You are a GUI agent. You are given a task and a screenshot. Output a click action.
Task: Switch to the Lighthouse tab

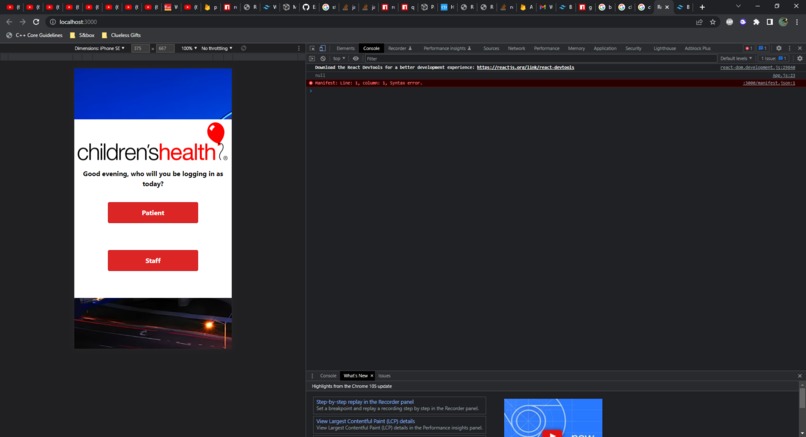click(664, 48)
